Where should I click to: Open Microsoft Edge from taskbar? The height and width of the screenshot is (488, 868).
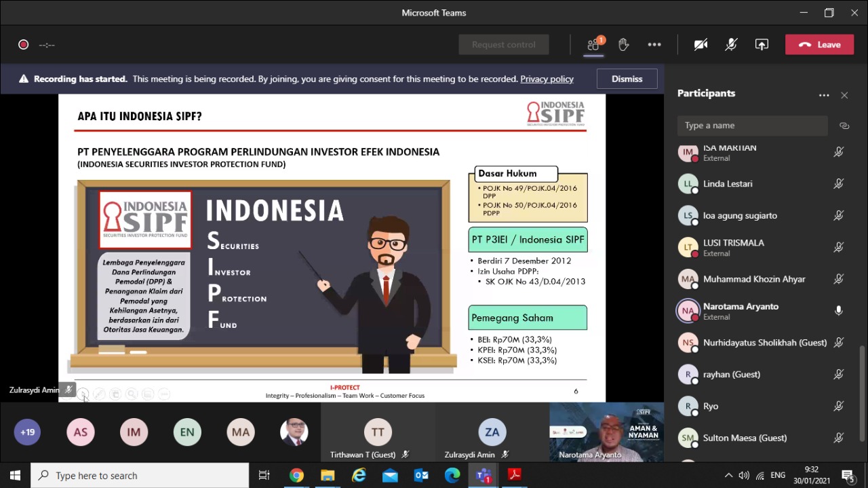pyautogui.click(x=452, y=475)
